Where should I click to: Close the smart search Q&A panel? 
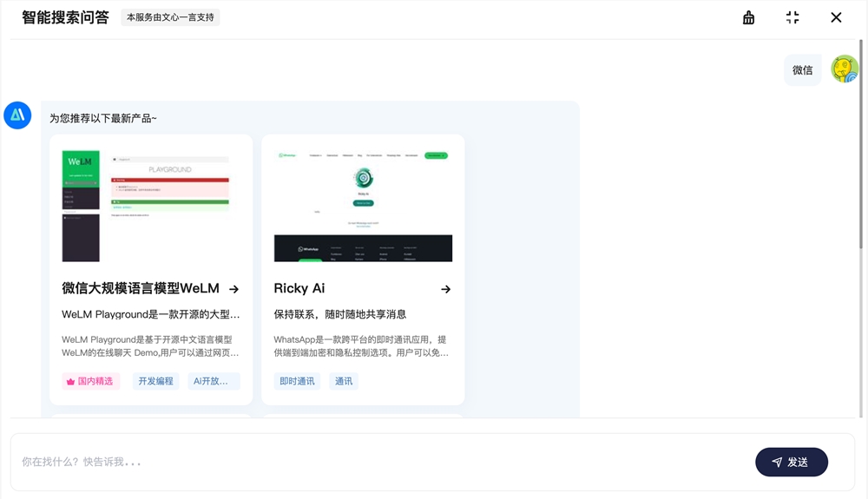[x=836, y=17]
